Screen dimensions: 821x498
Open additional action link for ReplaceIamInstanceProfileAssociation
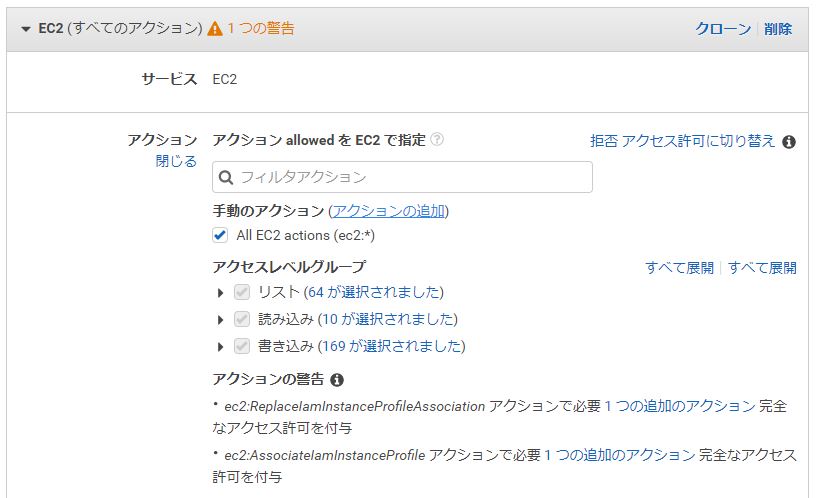(680, 406)
